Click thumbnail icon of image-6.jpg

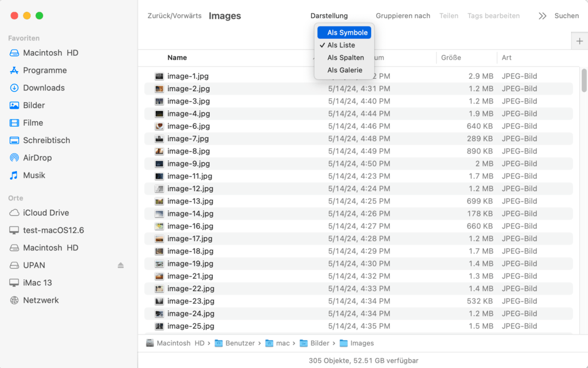pos(159,126)
